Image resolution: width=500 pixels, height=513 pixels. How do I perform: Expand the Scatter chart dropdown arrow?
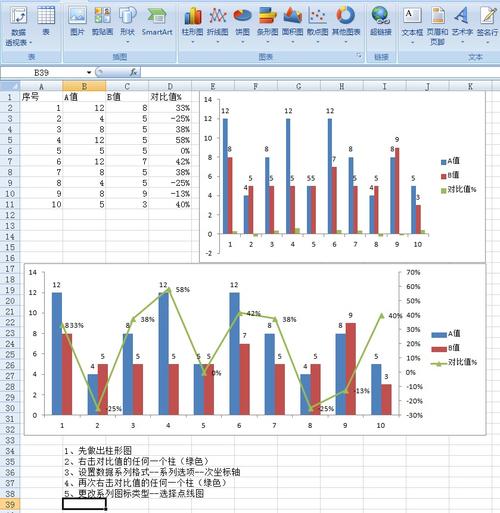[317, 42]
